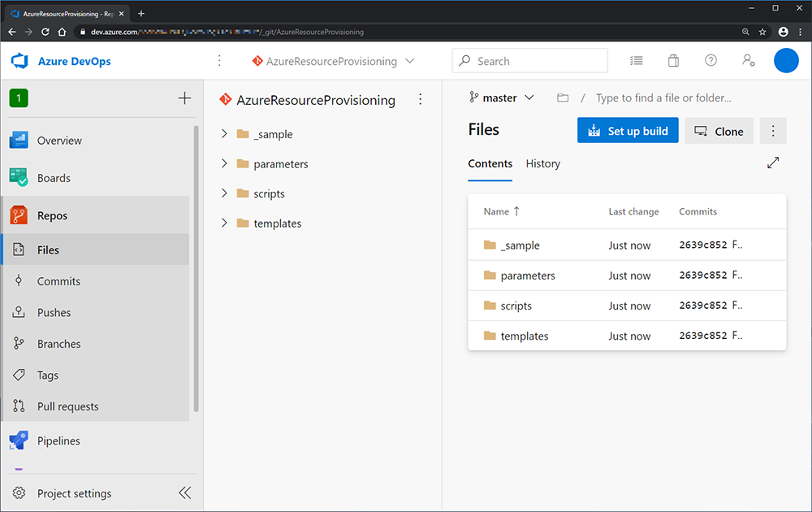Click commit 2639c852 in the templates row

tap(703, 336)
